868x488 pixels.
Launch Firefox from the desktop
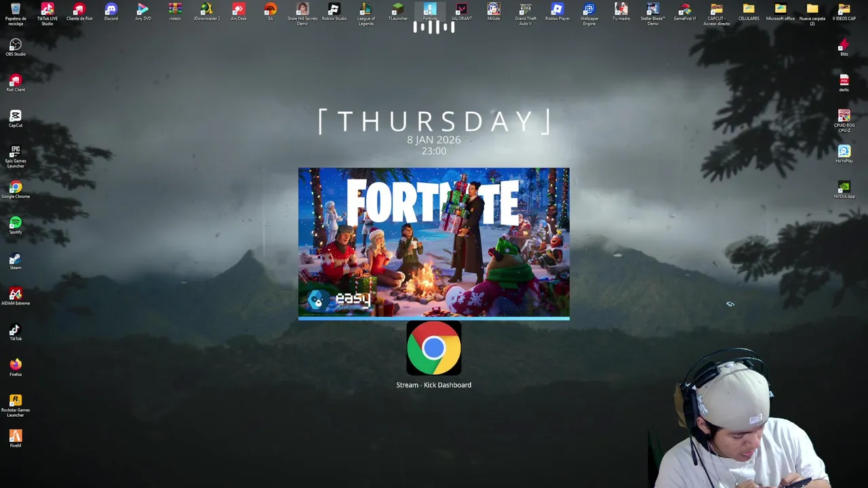click(16, 367)
